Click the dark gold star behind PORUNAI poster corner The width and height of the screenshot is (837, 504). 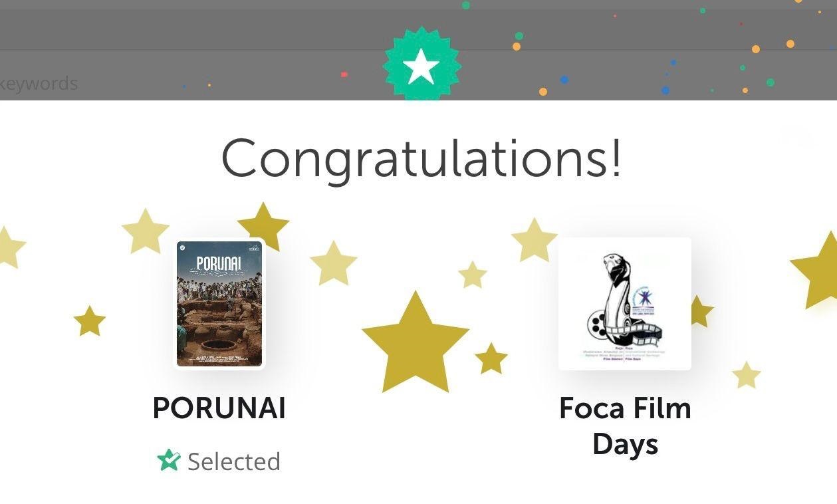[x=264, y=226]
